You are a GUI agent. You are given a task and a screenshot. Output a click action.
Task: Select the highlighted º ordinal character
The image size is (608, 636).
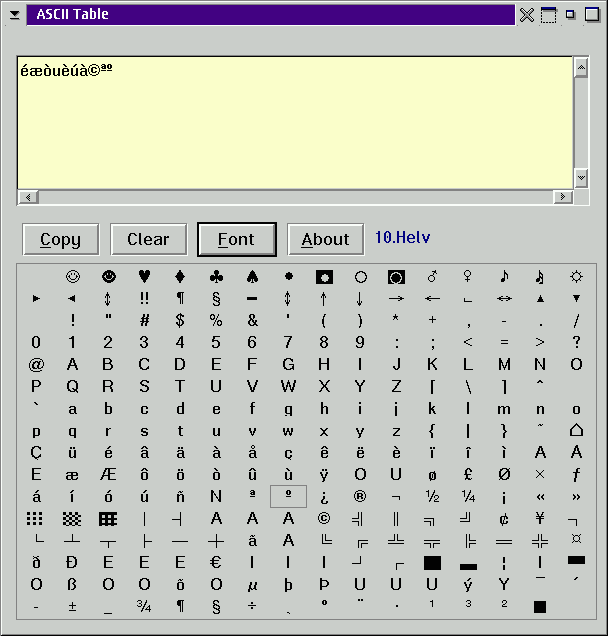(288, 496)
